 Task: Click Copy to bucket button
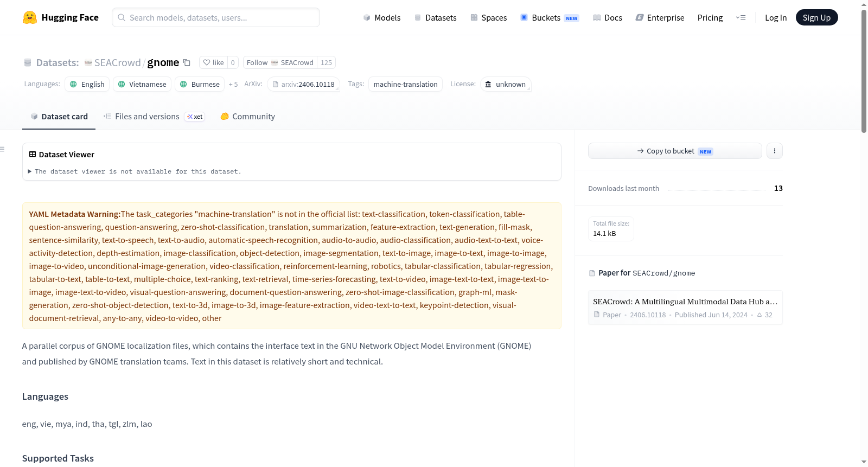coord(675,151)
